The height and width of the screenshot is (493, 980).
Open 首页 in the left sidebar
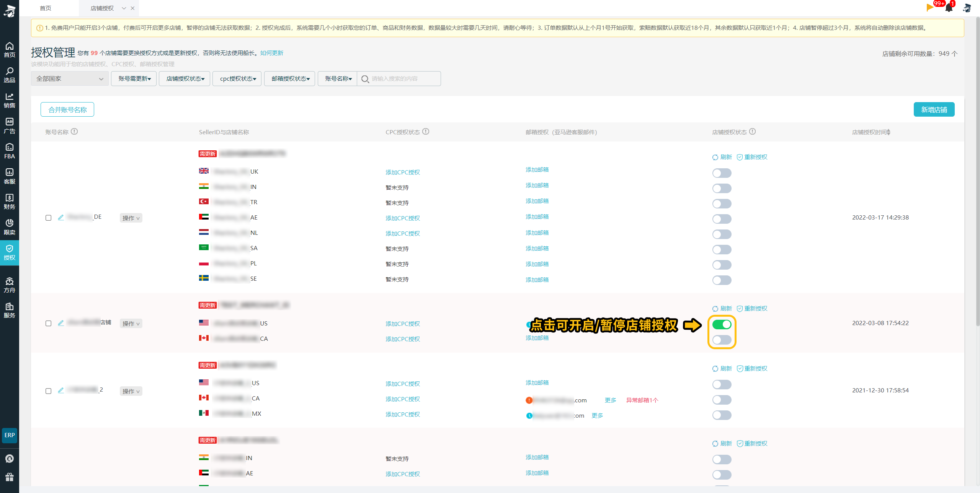click(10, 50)
